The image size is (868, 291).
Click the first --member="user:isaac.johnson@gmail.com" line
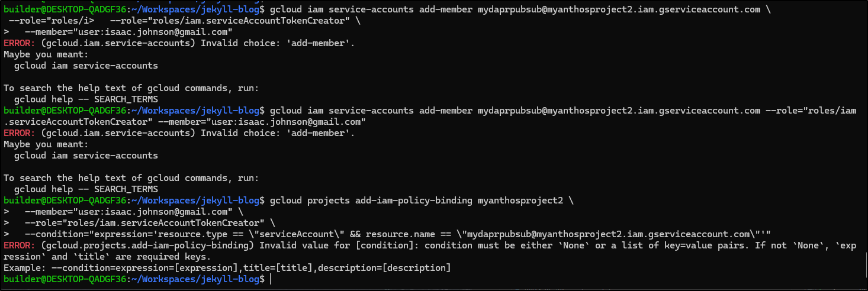click(x=128, y=32)
